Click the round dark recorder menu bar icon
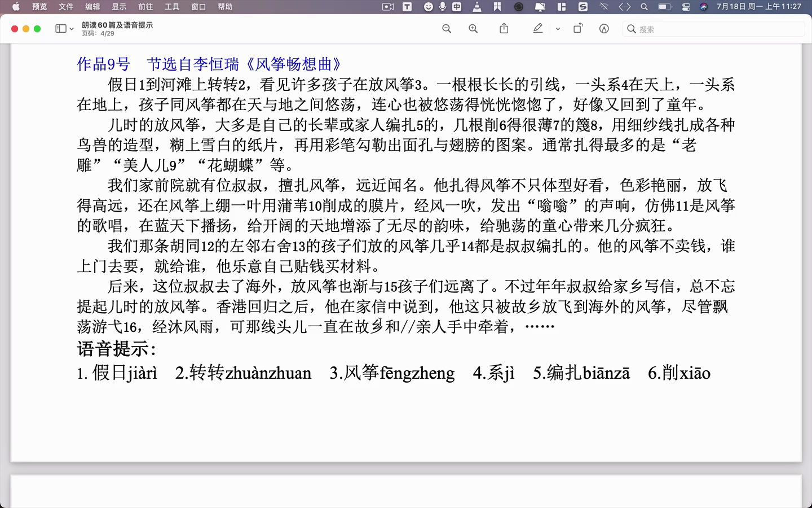 (519, 7)
